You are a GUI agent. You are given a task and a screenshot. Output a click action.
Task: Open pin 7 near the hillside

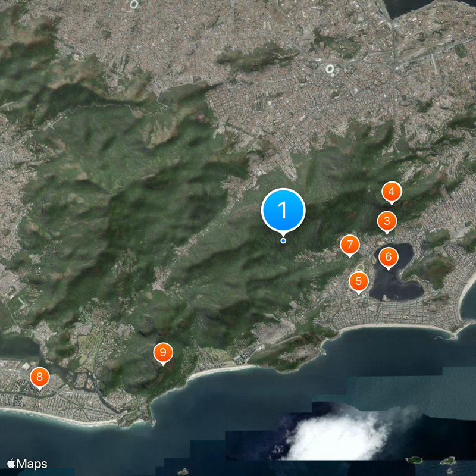pyautogui.click(x=350, y=243)
